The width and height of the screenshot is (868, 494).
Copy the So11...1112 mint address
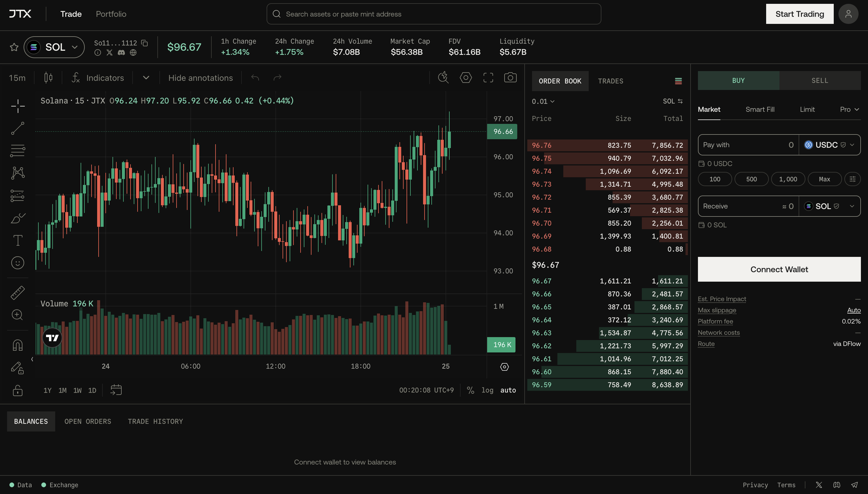point(145,43)
